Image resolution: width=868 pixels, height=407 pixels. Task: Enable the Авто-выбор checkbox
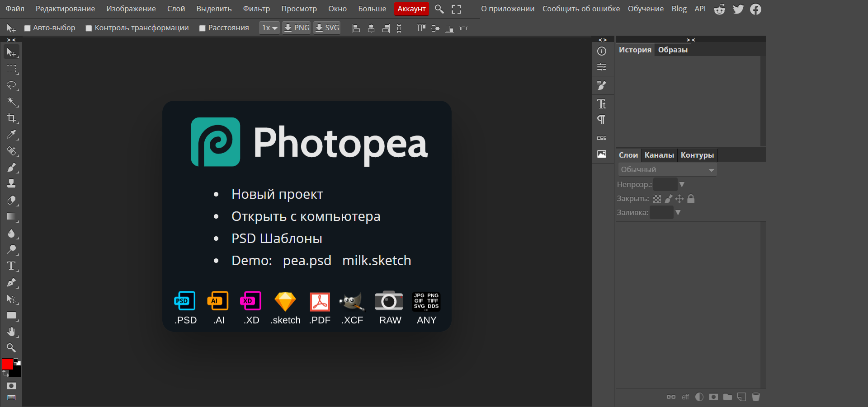pyautogui.click(x=28, y=28)
